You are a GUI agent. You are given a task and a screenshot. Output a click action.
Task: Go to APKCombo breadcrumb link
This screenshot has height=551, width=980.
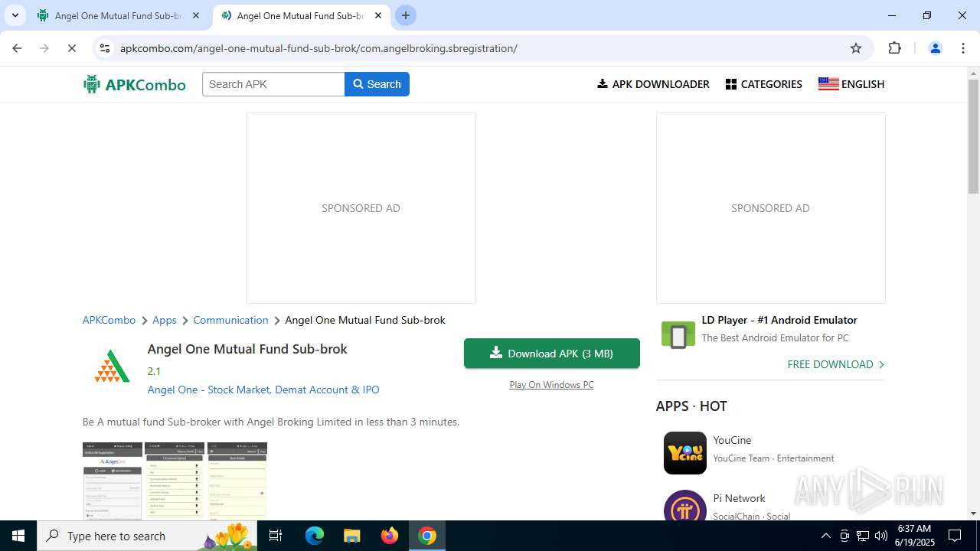tap(109, 320)
